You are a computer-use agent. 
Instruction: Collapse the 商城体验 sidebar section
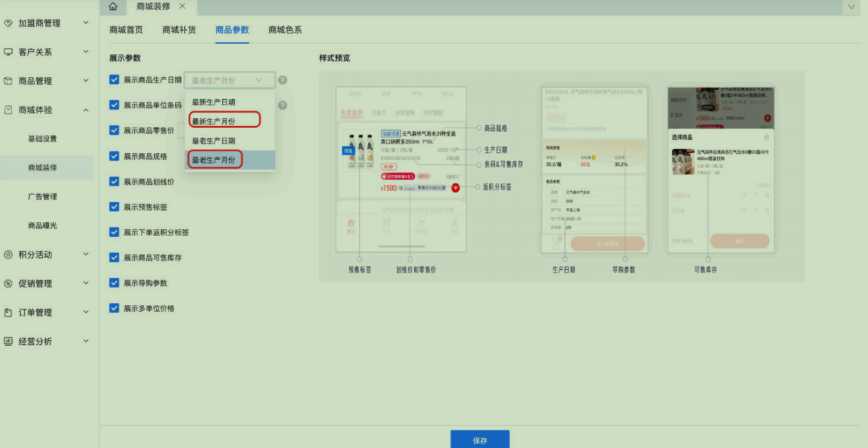86,110
